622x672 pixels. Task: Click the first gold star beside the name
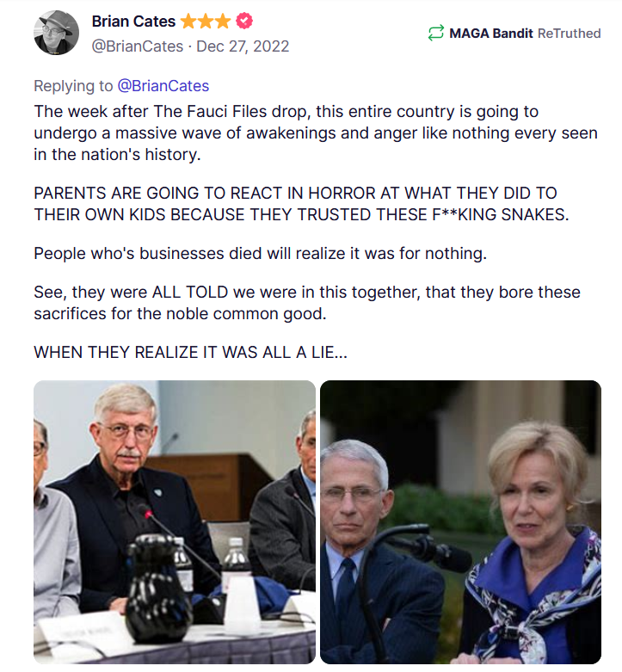[188, 22]
